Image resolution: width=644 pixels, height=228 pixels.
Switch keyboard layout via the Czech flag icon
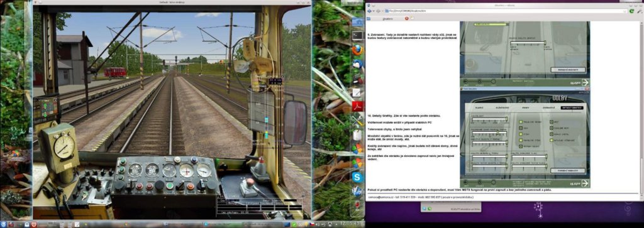pos(312,225)
